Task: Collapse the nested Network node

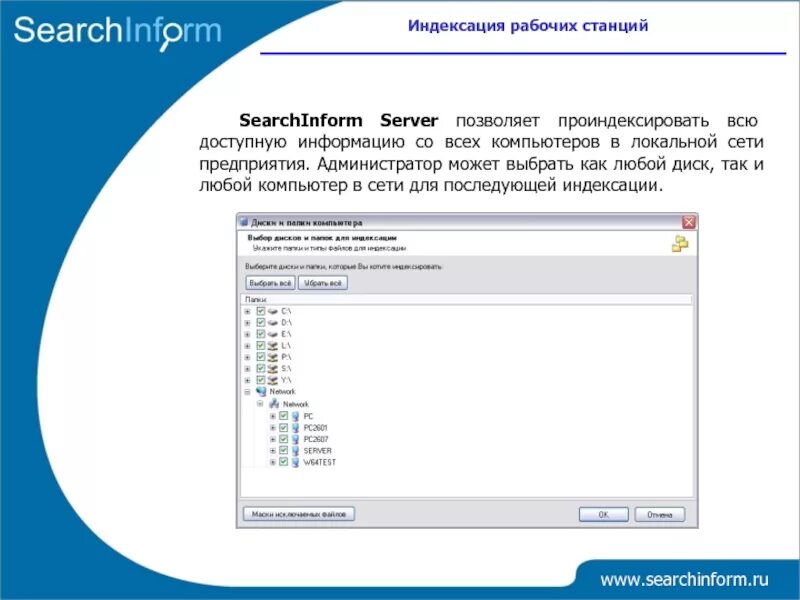Action: click(x=260, y=404)
